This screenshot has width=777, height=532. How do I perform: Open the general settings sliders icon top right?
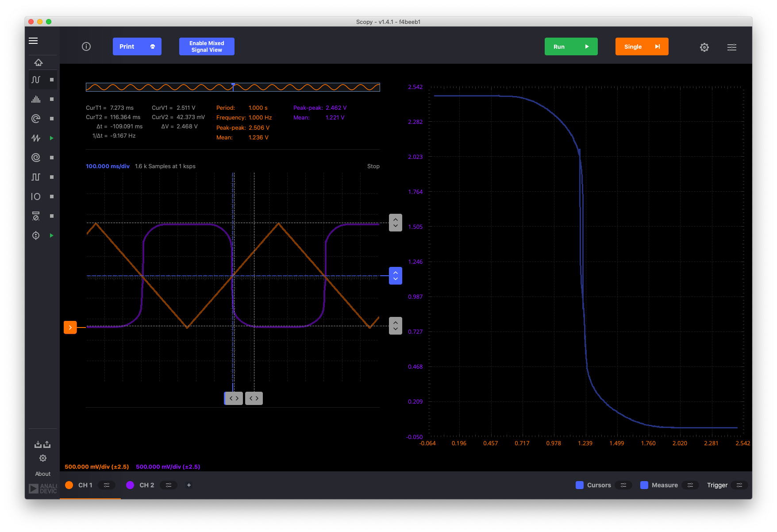[x=732, y=47]
